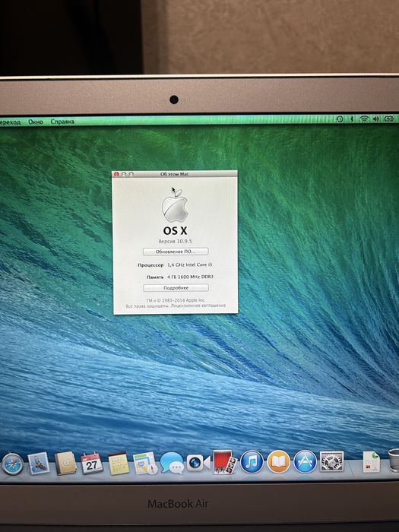The image size is (399, 532).
Task: Open the App Store icon
Action: (305, 461)
